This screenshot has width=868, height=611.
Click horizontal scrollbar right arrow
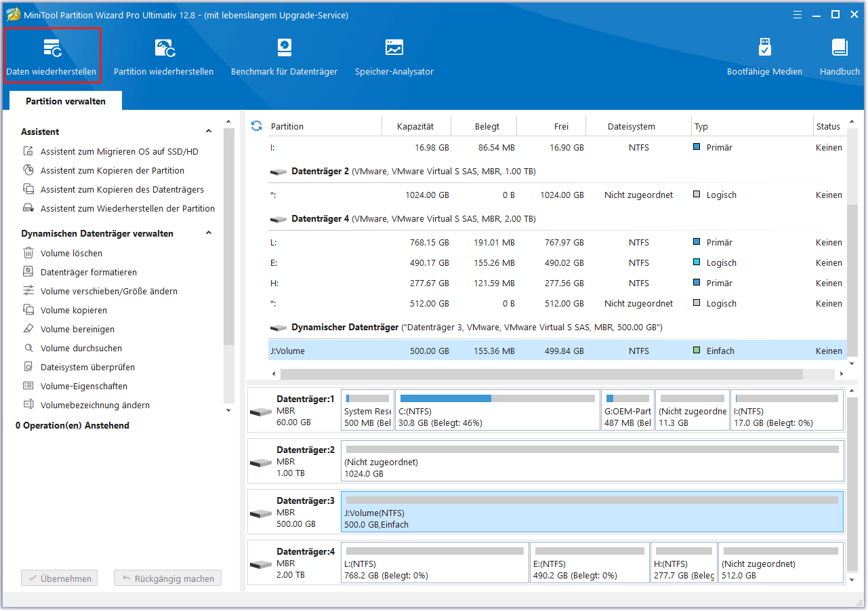tap(842, 374)
